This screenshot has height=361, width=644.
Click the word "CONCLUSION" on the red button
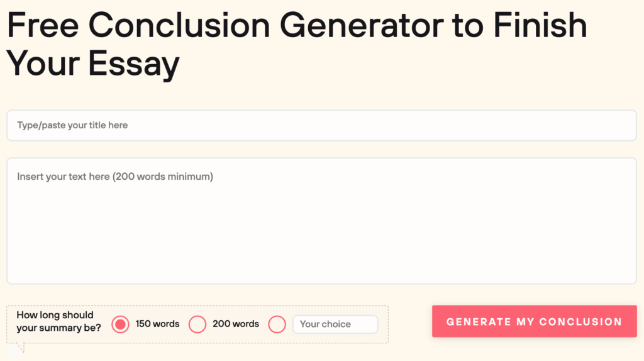tap(580, 322)
